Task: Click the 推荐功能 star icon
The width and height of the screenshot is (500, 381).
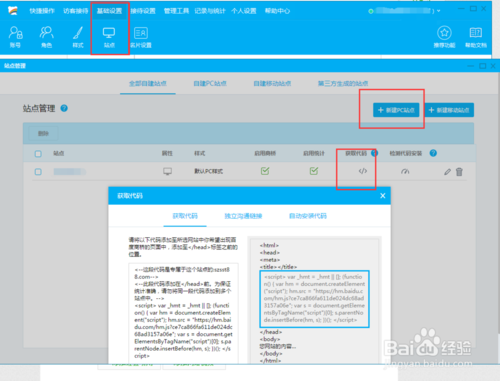Action: pos(444,33)
